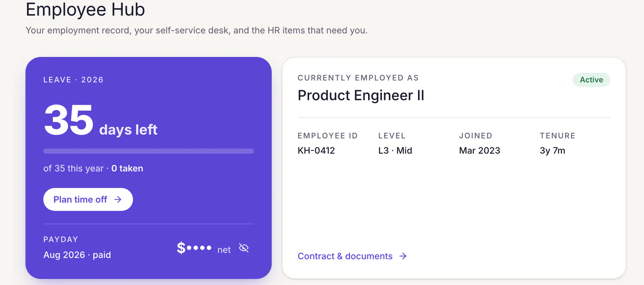Click the Plan time off button

[x=88, y=199]
